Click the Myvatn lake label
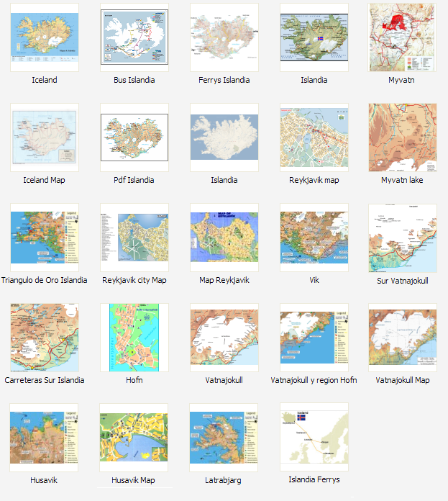 pyautogui.click(x=402, y=180)
